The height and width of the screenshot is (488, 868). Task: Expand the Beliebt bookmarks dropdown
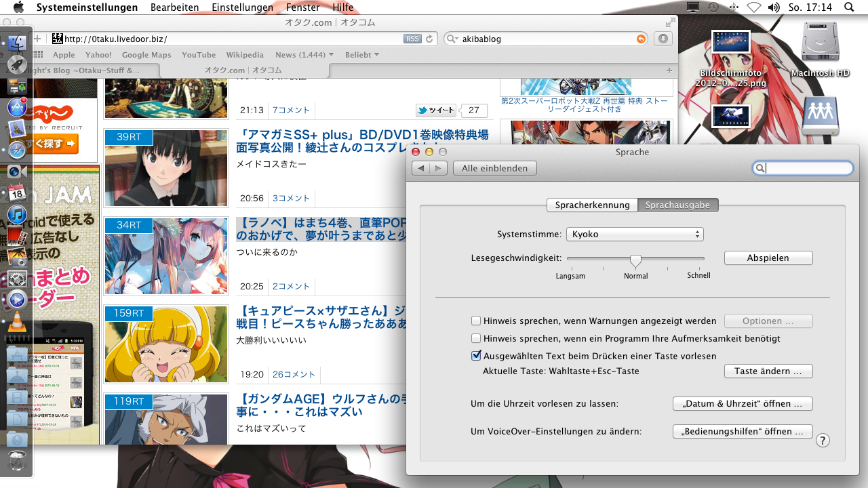[362, 55]
